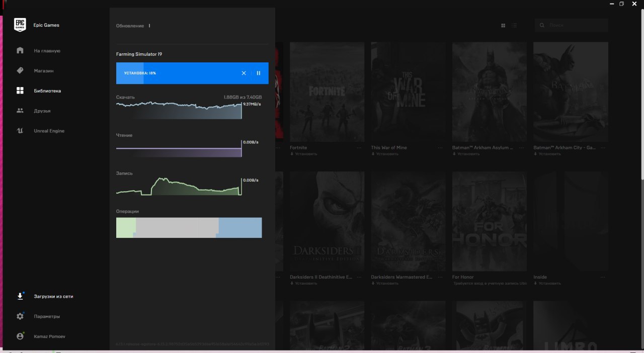This screenshot has width=644, height=353.
Task: Click the Запись write speed graph
Action: tap(179, 186)
